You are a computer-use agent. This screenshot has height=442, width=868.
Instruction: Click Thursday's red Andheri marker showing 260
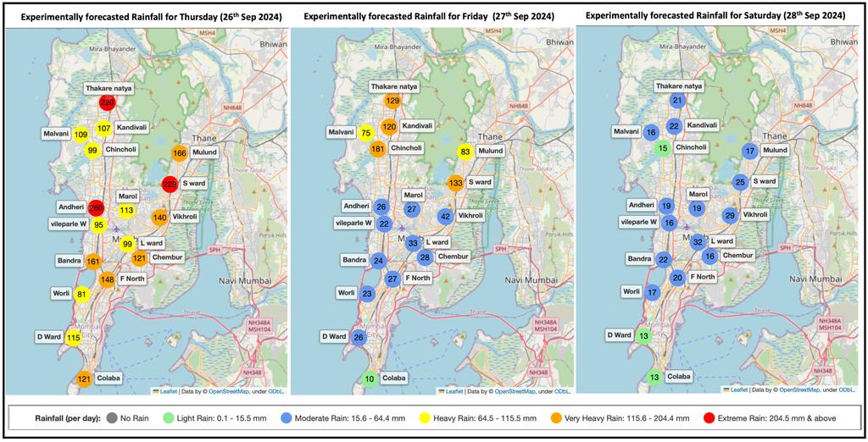click(96, 207)
